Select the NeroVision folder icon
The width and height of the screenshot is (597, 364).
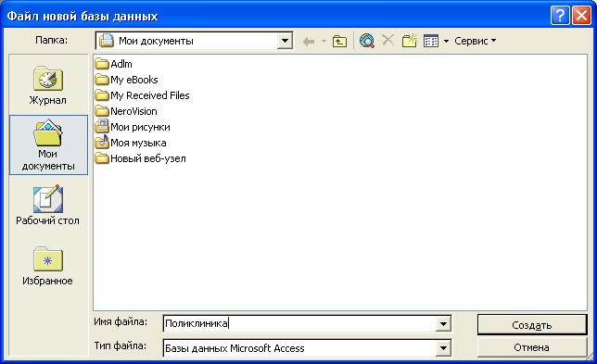[x=102, y=111]
